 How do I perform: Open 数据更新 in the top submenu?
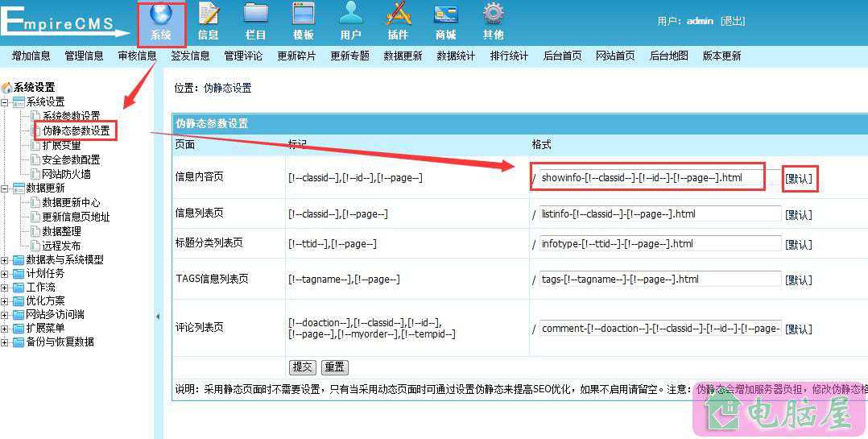pyautogui.click(x=403, y=56)
